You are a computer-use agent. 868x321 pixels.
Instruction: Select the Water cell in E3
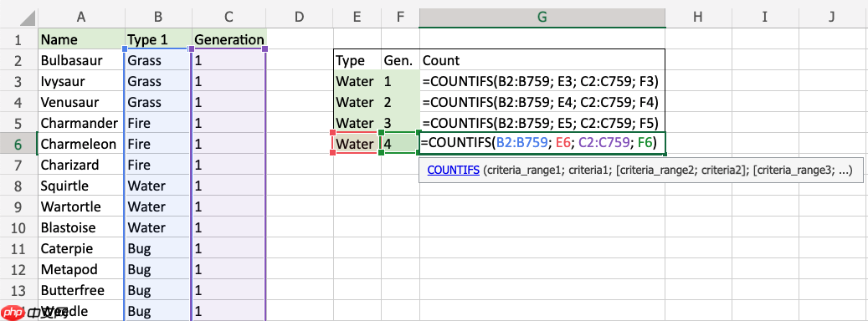357,81
